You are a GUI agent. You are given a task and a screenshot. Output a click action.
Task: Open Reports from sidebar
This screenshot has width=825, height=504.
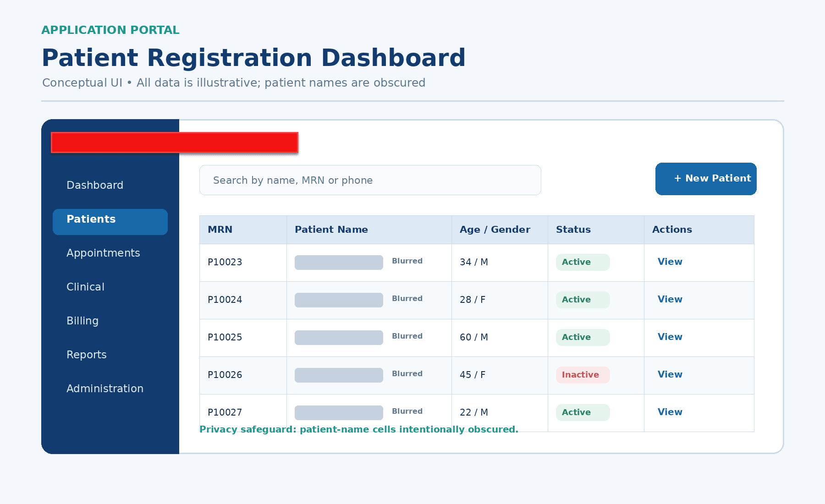pos(86,355)
